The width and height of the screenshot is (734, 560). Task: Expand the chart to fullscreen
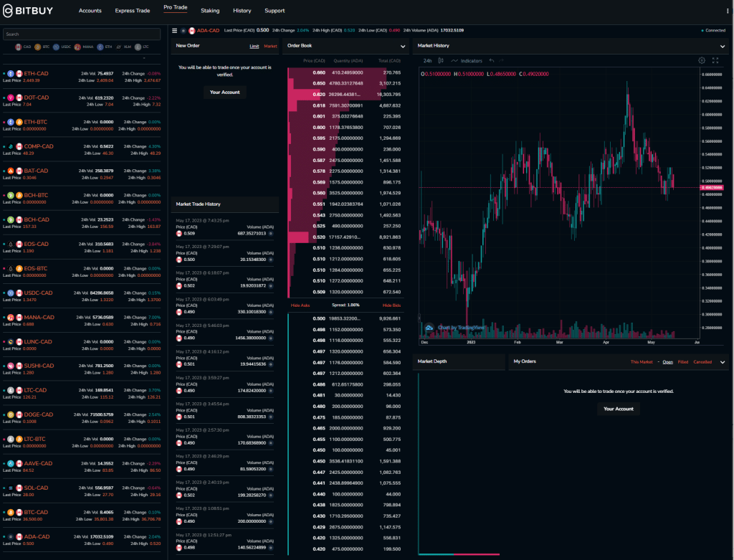715,60
